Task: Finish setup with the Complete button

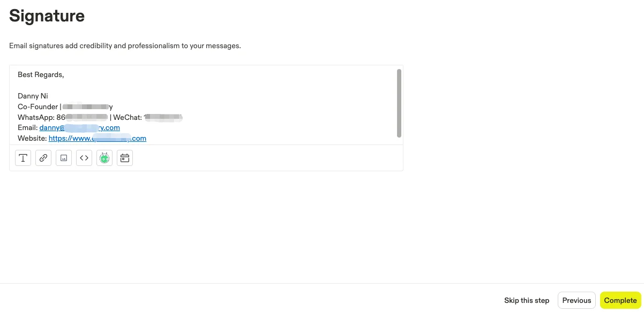Action: pos(620,300)
